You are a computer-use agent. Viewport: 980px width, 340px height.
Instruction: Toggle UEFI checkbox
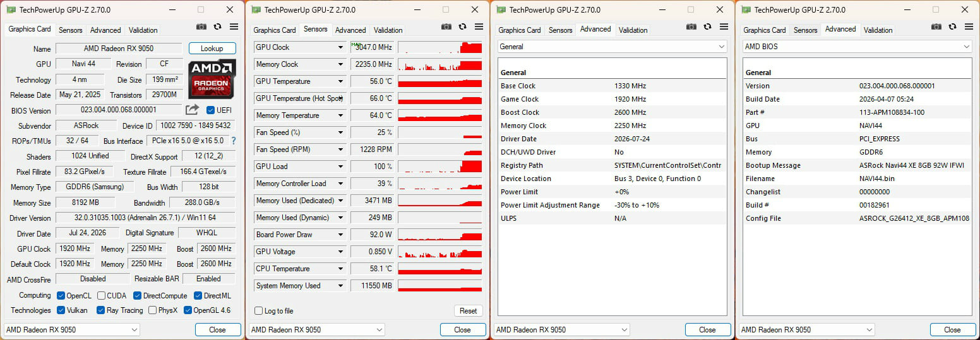pos(211,110)
